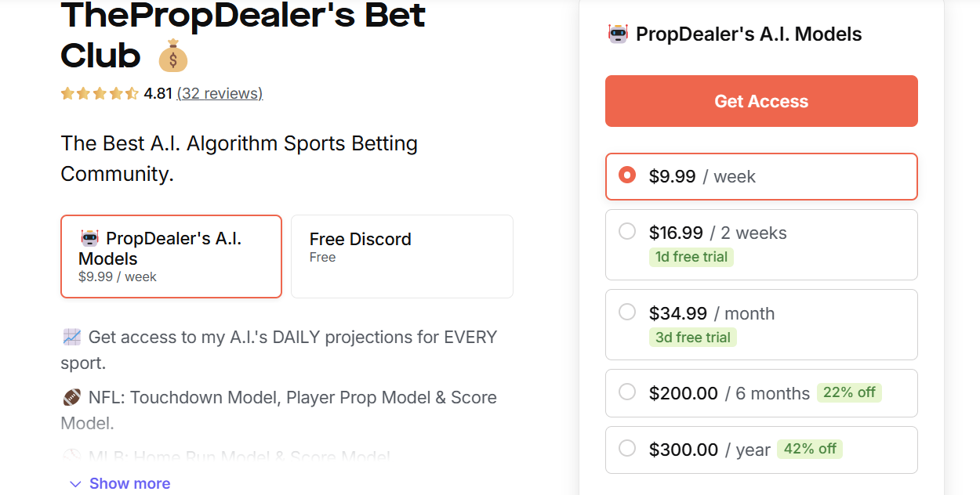Open the 32 reviews link
The image size is (980, 495).
click(220, 93)
